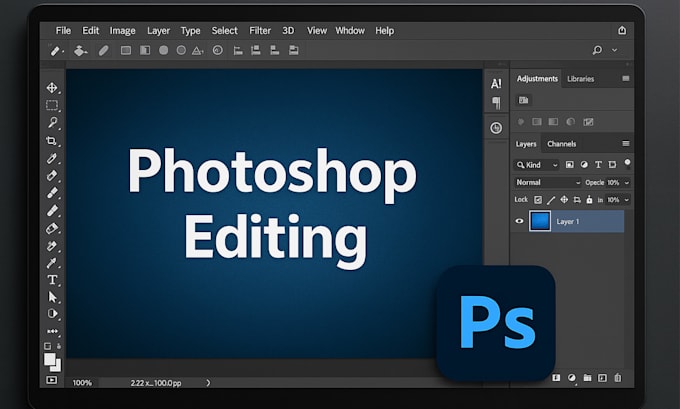
Task: Open the Paragraph panel icon
Action: pyautogui.click(x=496, y=103)
